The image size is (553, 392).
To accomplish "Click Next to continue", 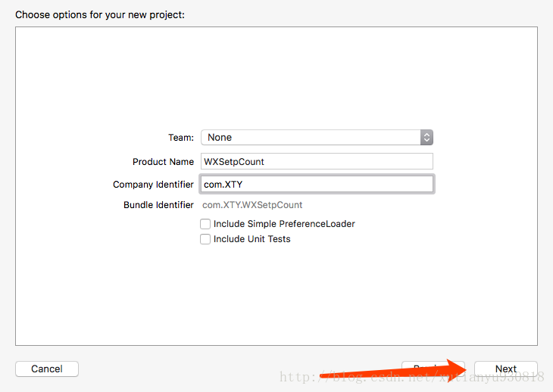I will coord(505,369).
